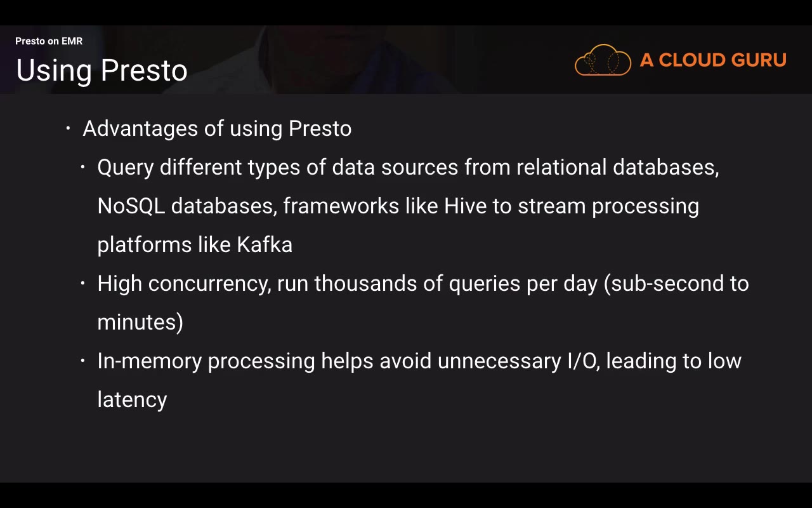812x508 pixels.
Task: Click the "Using Presto" slide title
Action: [101, 70]
